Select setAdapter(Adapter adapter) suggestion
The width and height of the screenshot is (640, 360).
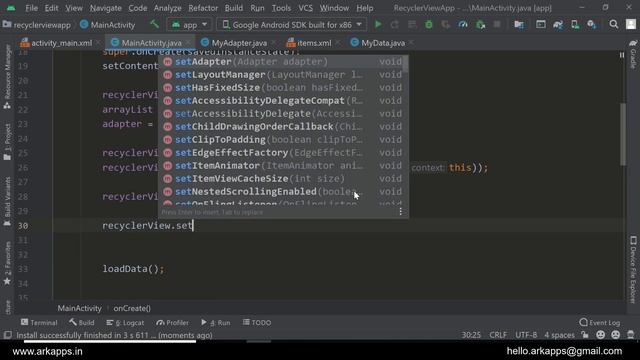click(282, 62)
